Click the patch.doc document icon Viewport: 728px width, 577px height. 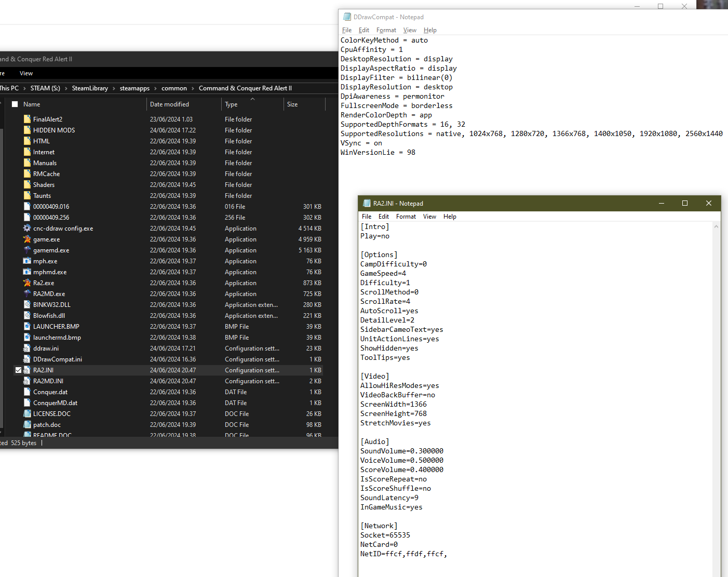pos(27,424)
